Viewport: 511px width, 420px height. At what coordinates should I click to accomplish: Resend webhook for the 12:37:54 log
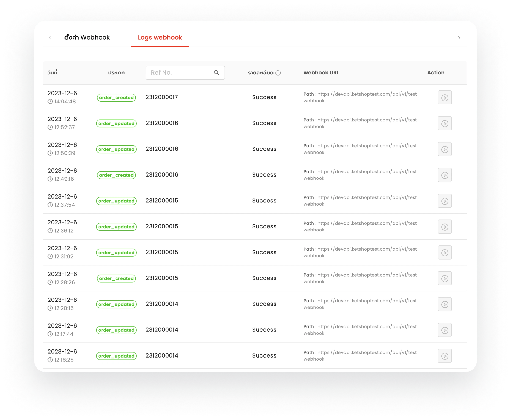(x=444, y=201)
